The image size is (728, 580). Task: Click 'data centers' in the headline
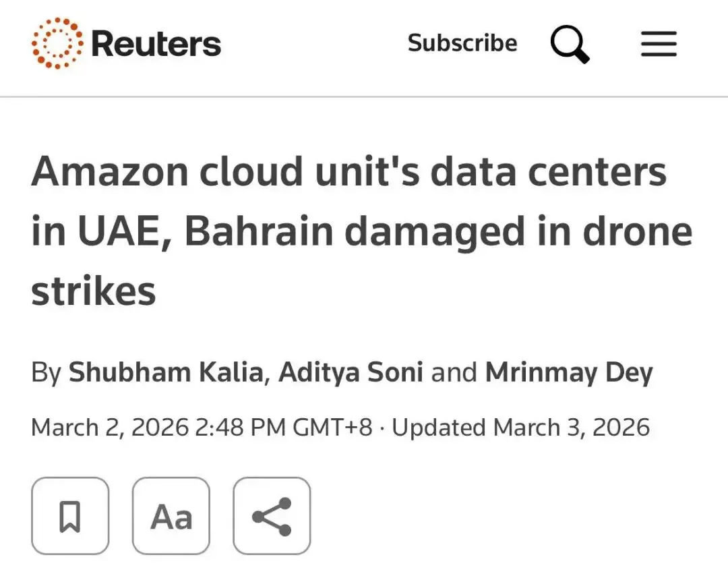coord(547,172)
